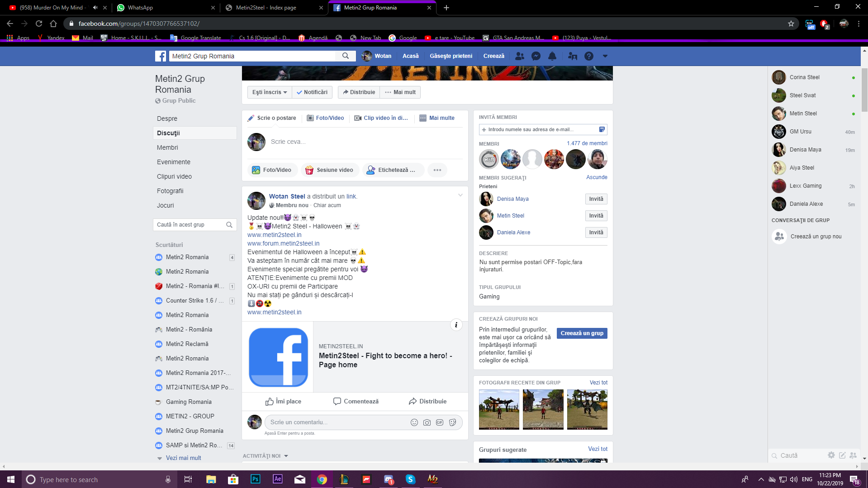Switch to the WhatsApp browser tab
The height and width of the screenshot is (488, 868).
166,8
